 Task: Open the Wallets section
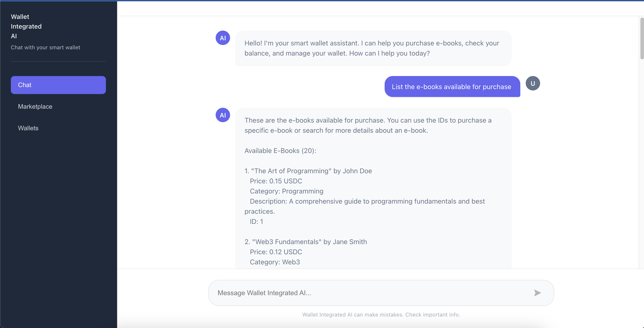[28, 128]
